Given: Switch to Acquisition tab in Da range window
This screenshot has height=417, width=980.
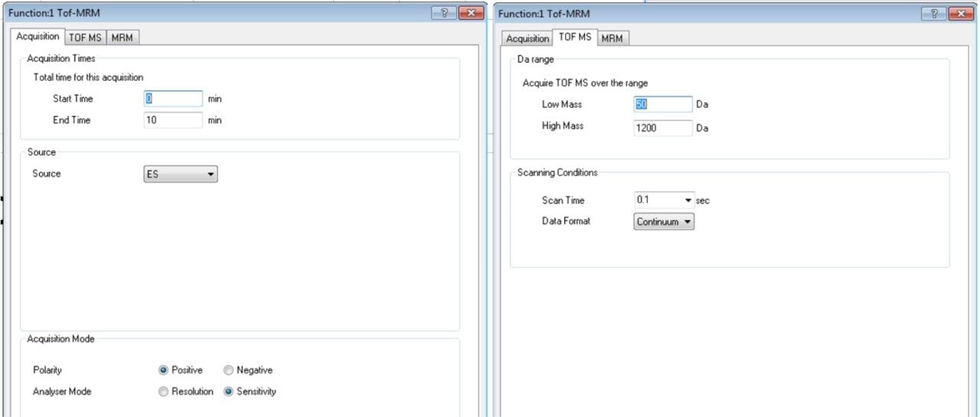Looking at the screenshot, I should coord(528,38).
